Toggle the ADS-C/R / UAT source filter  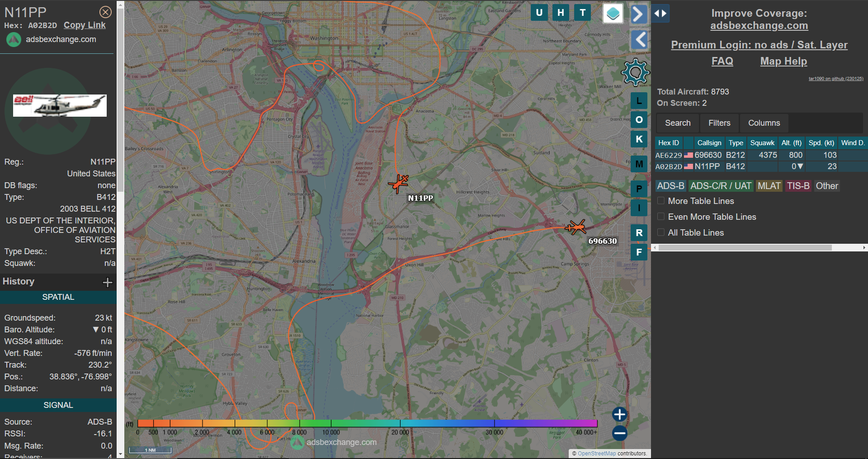click(721, 186)
